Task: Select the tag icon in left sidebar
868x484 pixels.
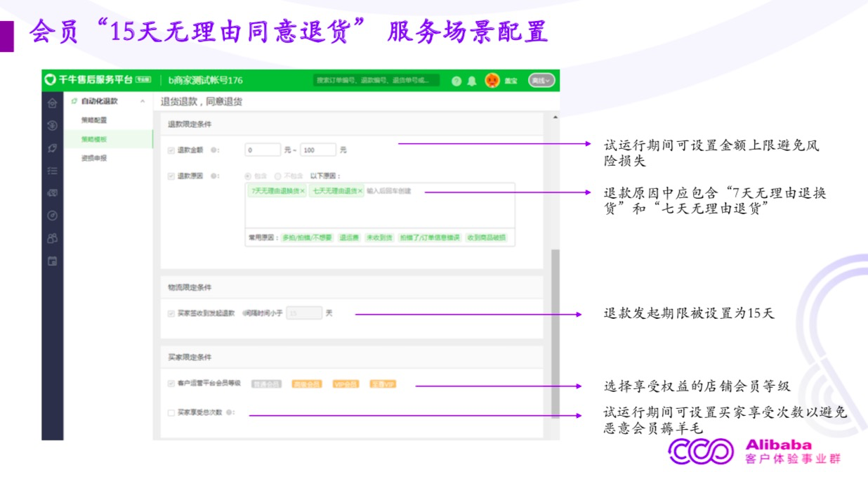Action: 52,148
